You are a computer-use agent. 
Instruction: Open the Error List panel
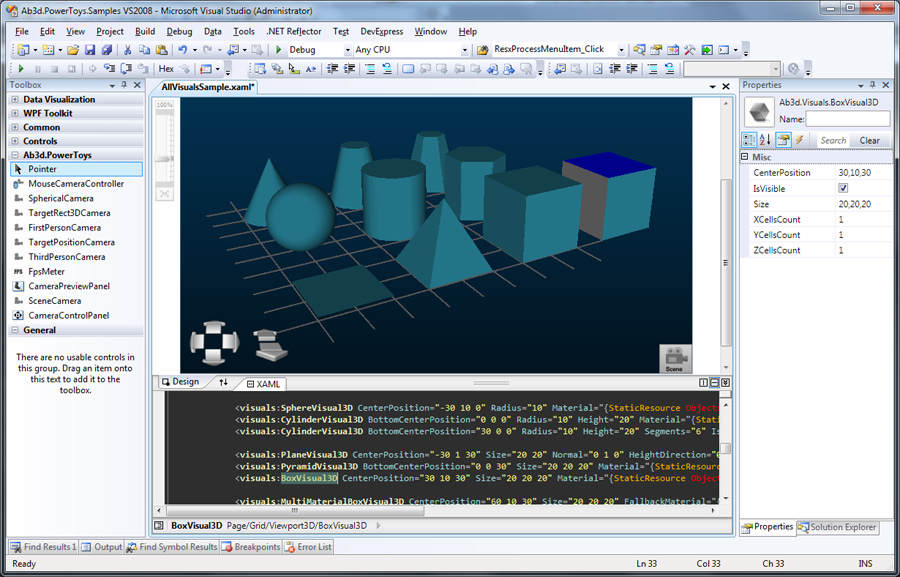[308, 547]
